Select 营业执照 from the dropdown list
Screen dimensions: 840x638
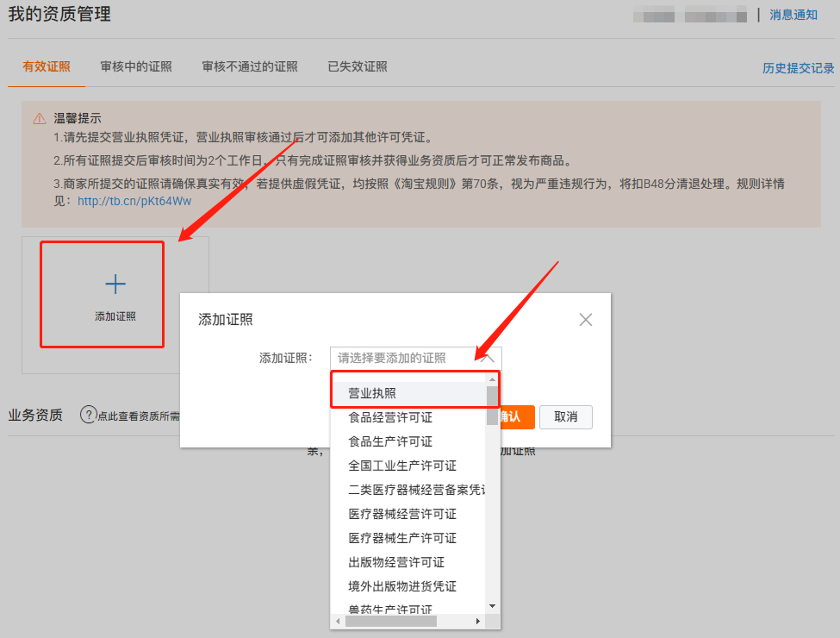372,393
